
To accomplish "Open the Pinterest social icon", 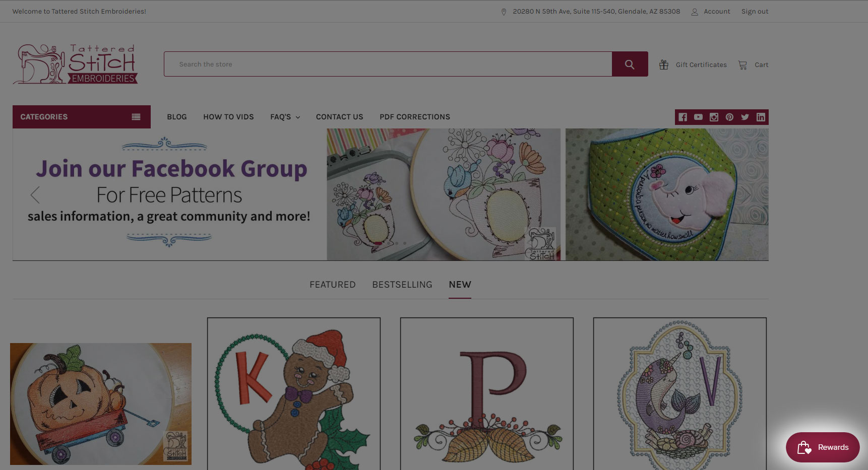I will click(729, 117).
